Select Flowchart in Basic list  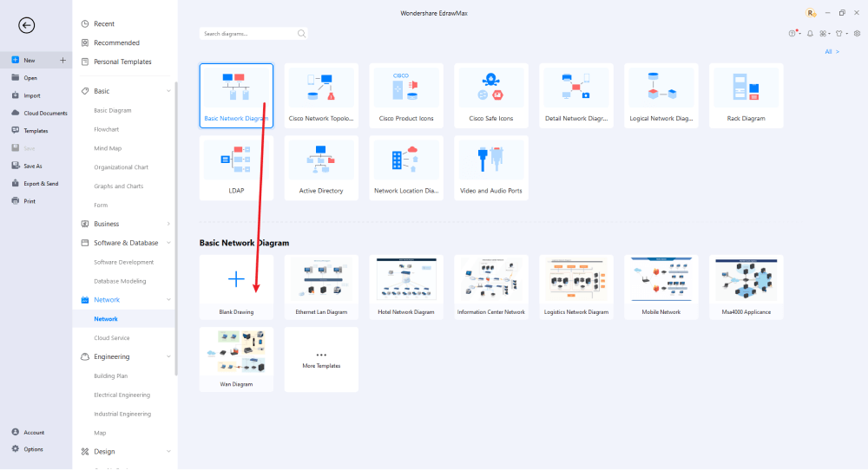tap(106, 129)
